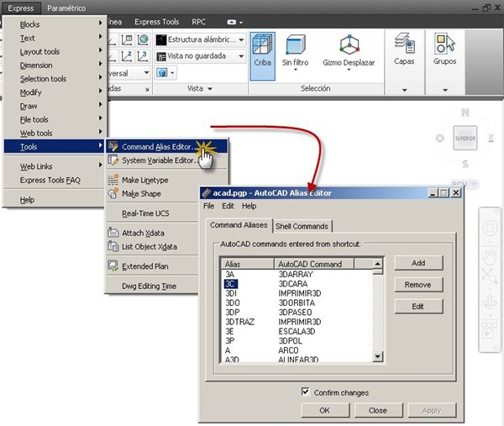Image resolution: width=504 pixels, height=426 pixels.
Task: Open the Gizmo Desplazar dropdown arrow
Action: pyautogui.click(x=349, y=70)
